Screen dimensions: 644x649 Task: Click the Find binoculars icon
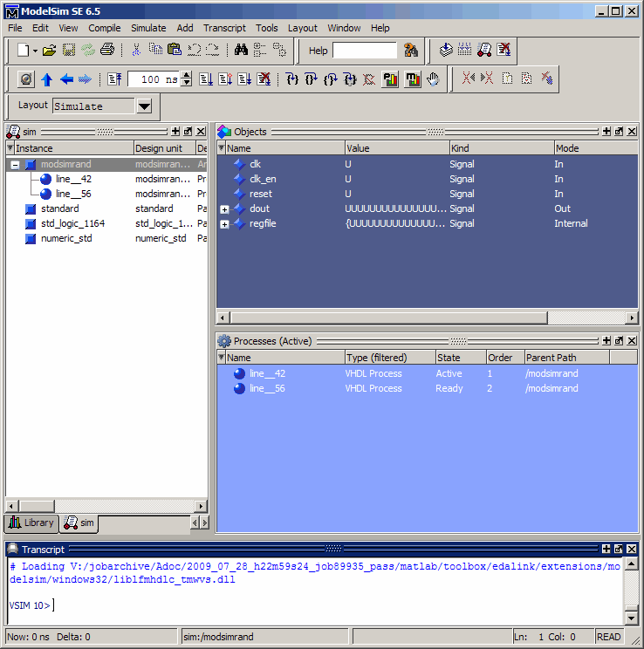pos(241,50)
